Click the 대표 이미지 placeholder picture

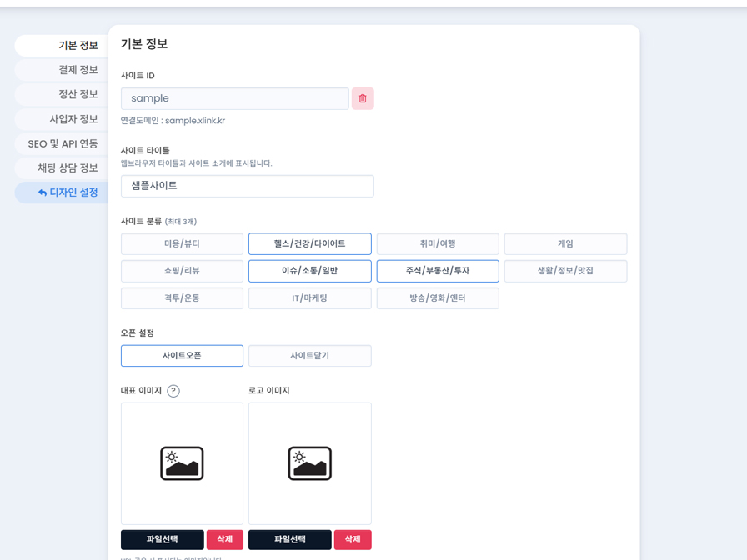coord(182,463)
